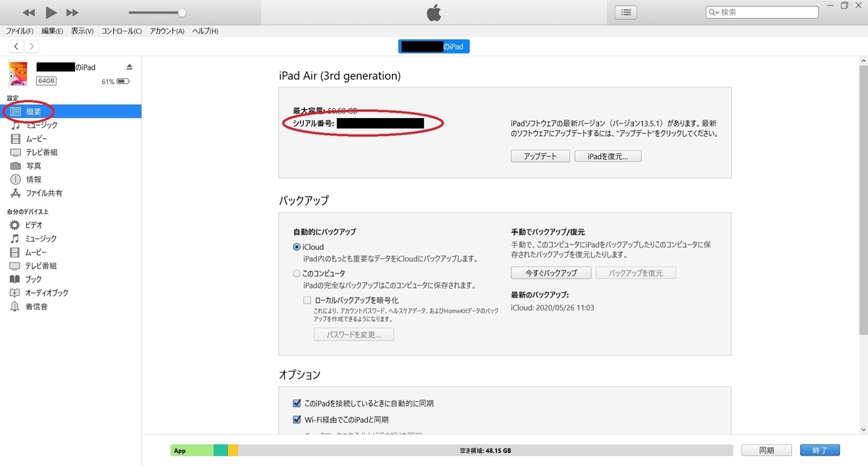Click the 空き領域: 48.15 GB label
The width and height of the screenshot is (868, 466).
[486, 451]
